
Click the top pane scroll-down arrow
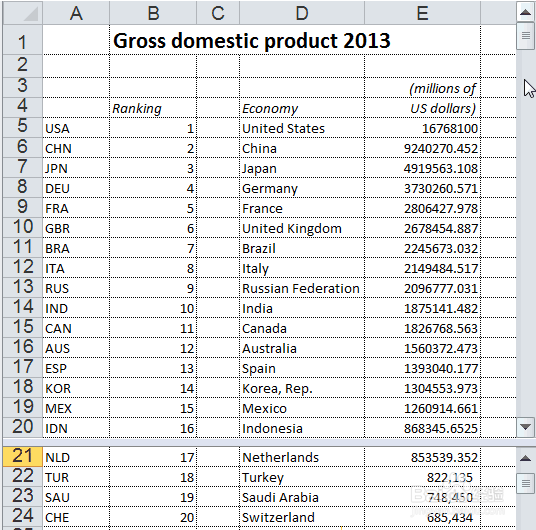[x=525, y=427]
